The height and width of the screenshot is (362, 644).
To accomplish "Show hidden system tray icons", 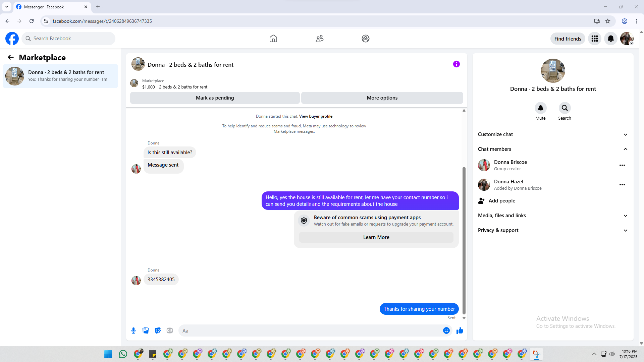I will pos(594,354).
